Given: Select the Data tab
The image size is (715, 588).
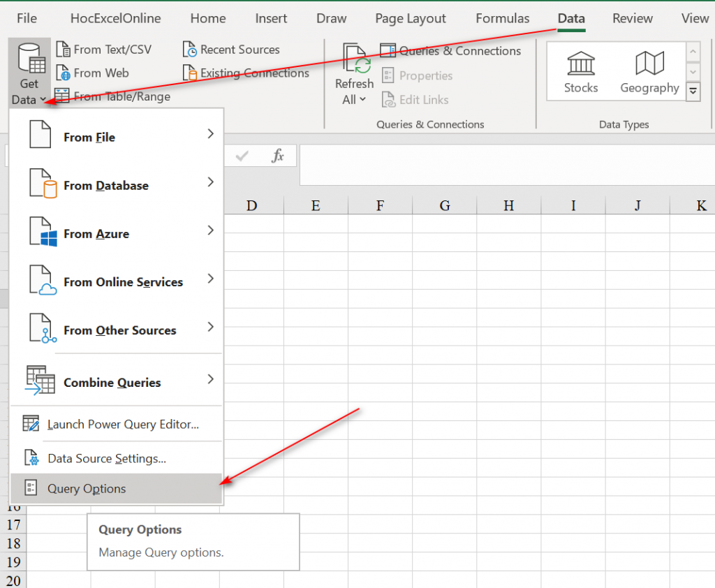Looking at the screenshot, I should coord(571,18).
